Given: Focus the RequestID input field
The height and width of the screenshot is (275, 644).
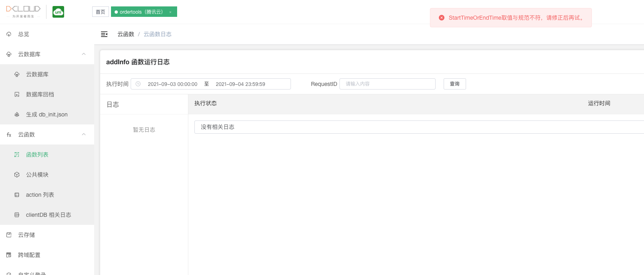Looking at the screenshot, I should point(387,84).
